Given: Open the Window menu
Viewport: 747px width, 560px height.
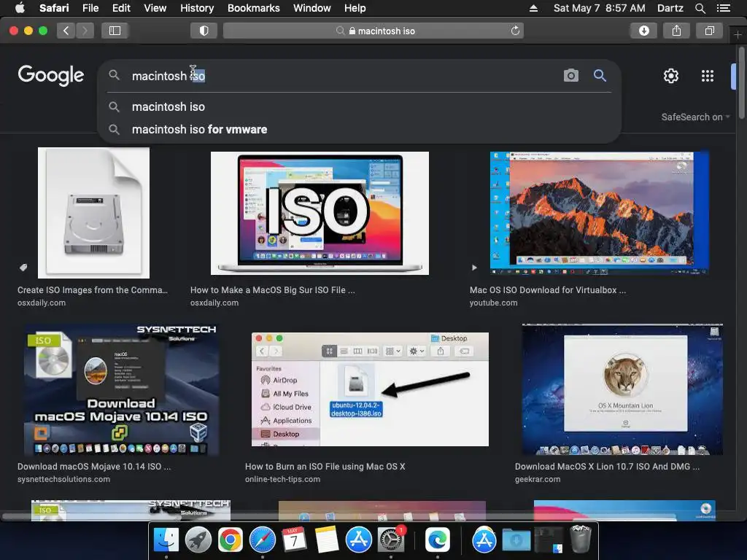Looking at the screenshot, I should [x=312, y=8].
